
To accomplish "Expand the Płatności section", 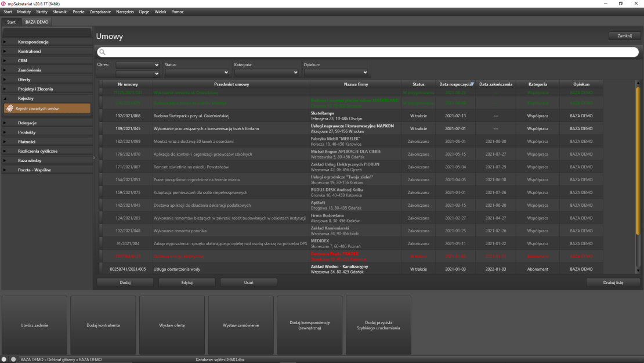I will point(5,142).
